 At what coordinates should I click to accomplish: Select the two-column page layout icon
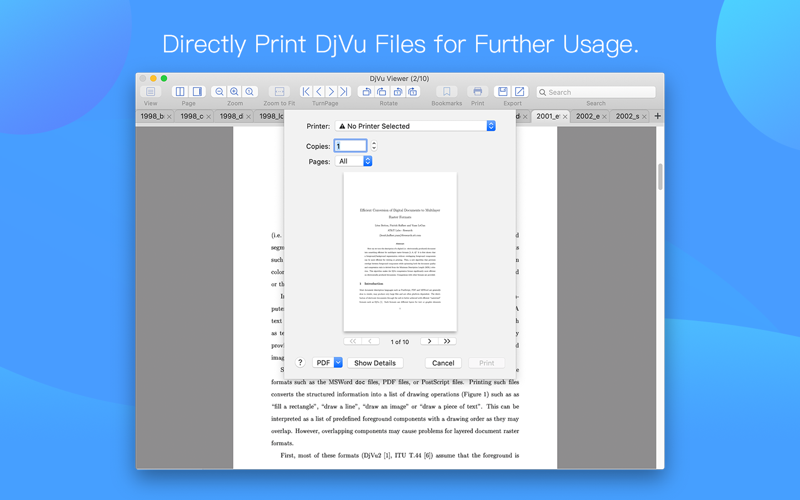(180, 92)
